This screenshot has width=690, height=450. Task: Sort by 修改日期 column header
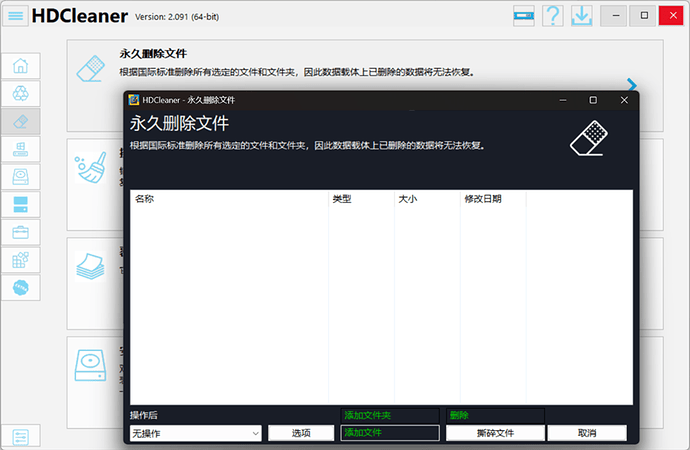coord(493,199)
